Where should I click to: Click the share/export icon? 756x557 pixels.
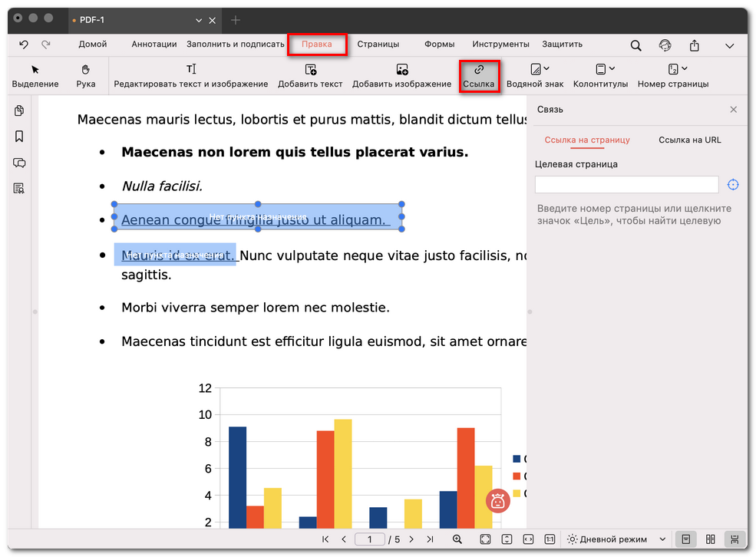(x=694, y=45)
